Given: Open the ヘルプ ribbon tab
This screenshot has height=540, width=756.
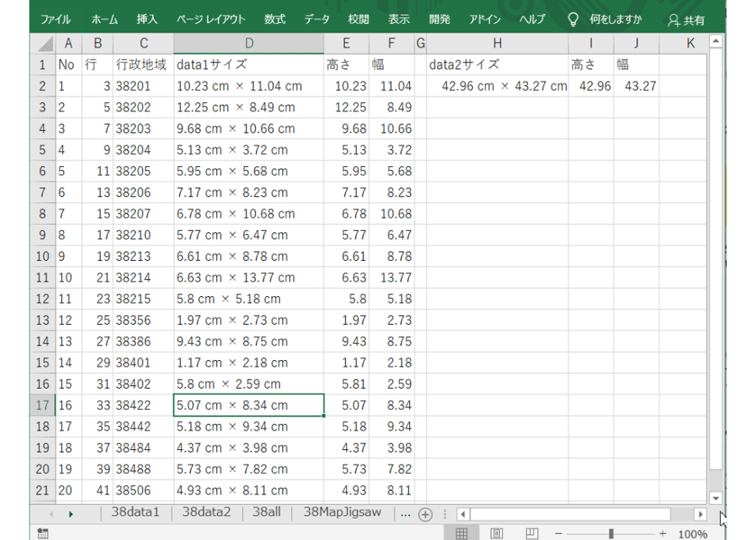Looking at the screenshot, I should coord(533,20).
